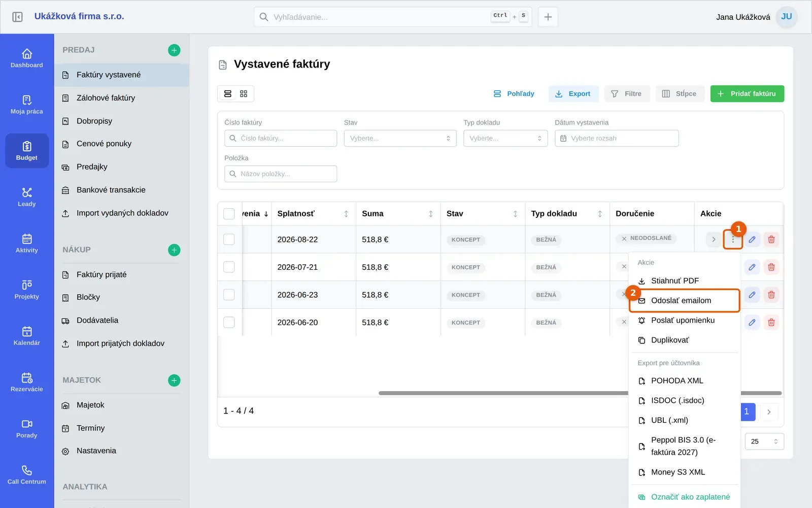The image size is (812, 508).
Task: Open the Projekty section icon
Action: (27, 285)
